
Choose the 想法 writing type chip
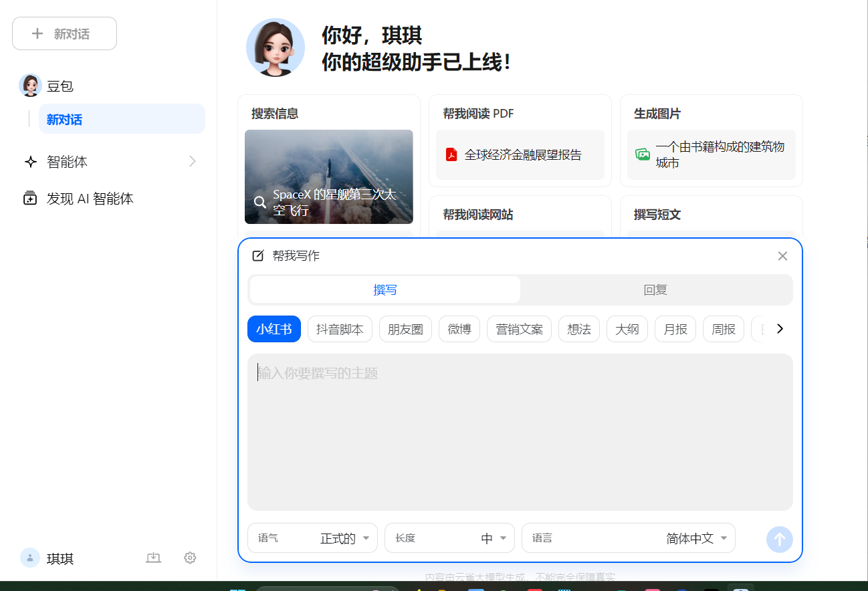[x=579, y=329]
